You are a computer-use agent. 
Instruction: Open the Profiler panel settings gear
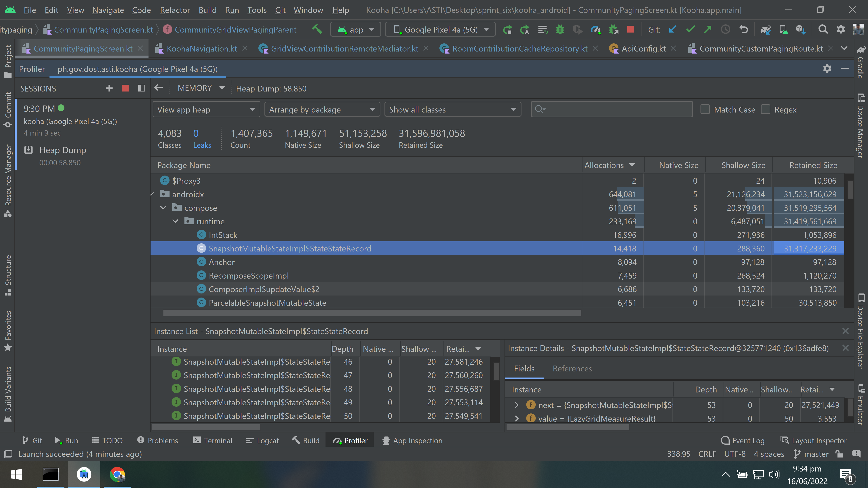click(x=827, y=69)
